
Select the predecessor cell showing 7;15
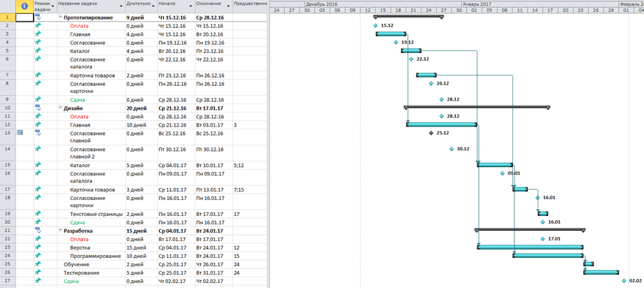pos(250,190)
